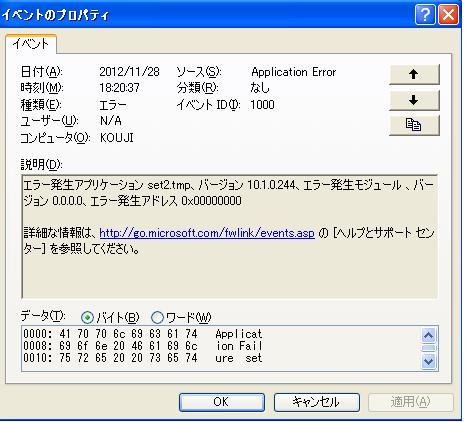The height and width of the screenshot is (422, 466).
Task: Click the 説明(D) label
Action: click(42, 164)
